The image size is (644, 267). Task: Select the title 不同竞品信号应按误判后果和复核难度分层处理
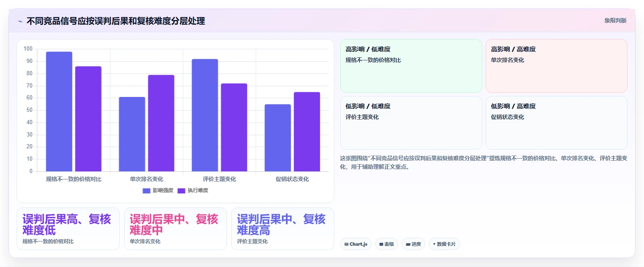[116, 21]
